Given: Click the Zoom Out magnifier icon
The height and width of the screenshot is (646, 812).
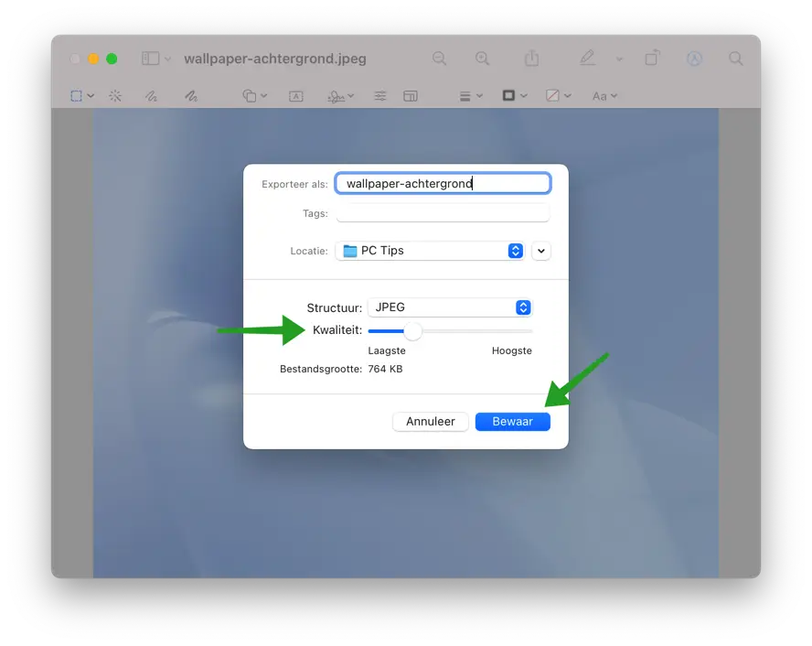Looking at the screenshot, I should (439, 58).
